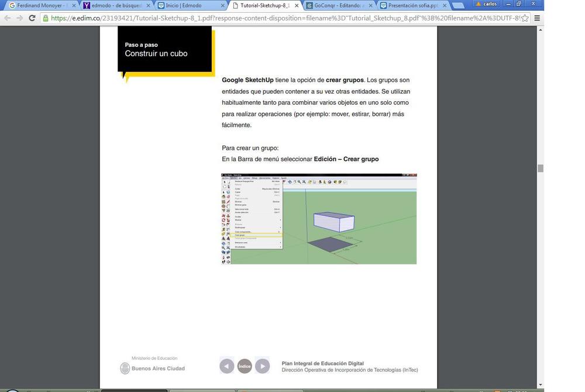The height and width of the screenshot is (392, 585).
Task: Go to the previous PDF page arrow
Action: tap(227, 366)
